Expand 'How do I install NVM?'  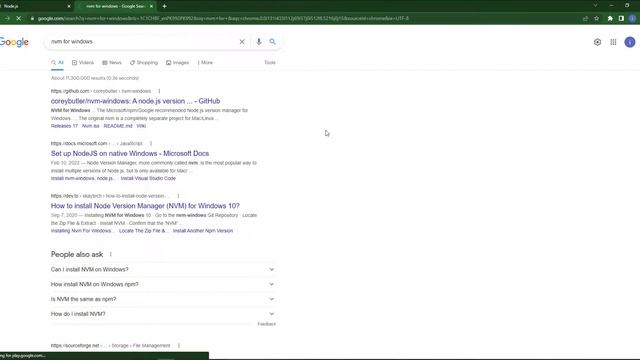coord(163,314)
